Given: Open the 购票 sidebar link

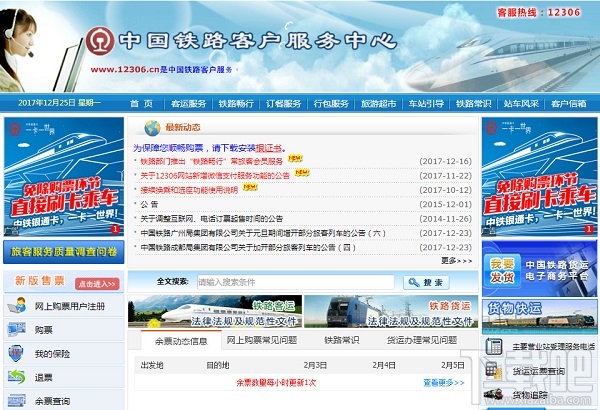Looking at the screenshot, I should 43,330.
